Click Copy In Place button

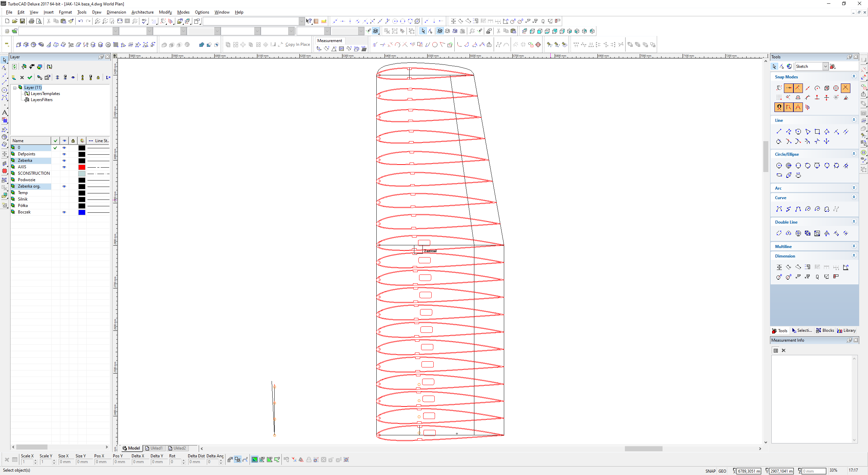click(x=297, y=44)
